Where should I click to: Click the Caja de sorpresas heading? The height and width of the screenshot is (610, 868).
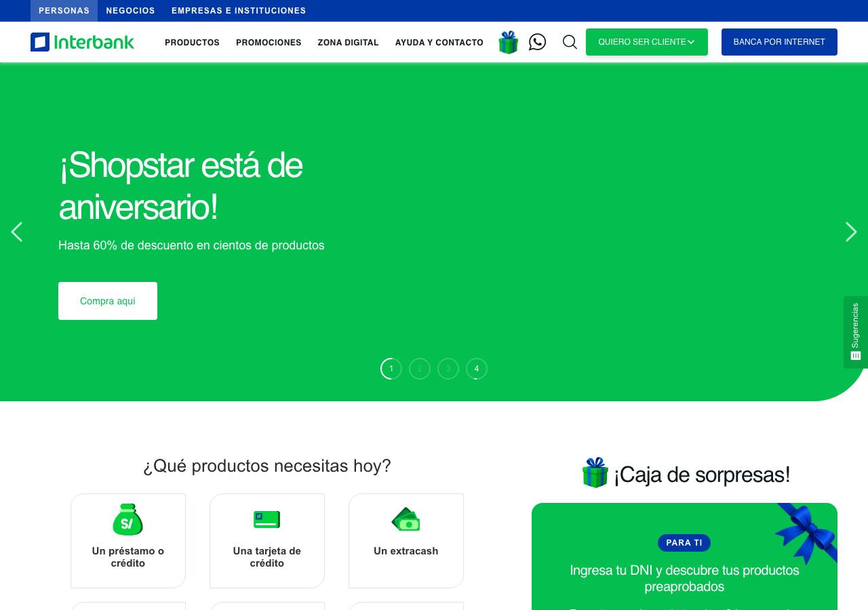click(x=702, y=474)
